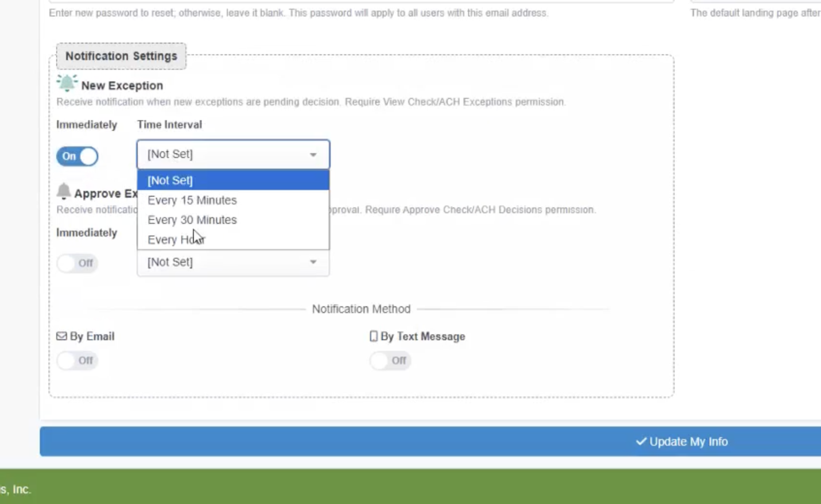Switch on the By Text Message toggle
Screen dimensions: 821x504
click(390, 361)
